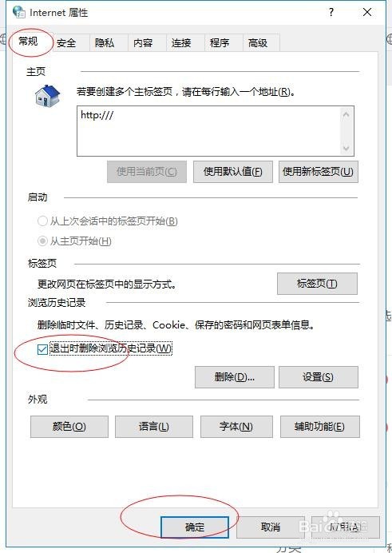The width and height of the screenshot is (392, 553).
Task: Select 从上次会话中的标签页开始 radio option
Action: pyautogui.click(x=42, y=221)
